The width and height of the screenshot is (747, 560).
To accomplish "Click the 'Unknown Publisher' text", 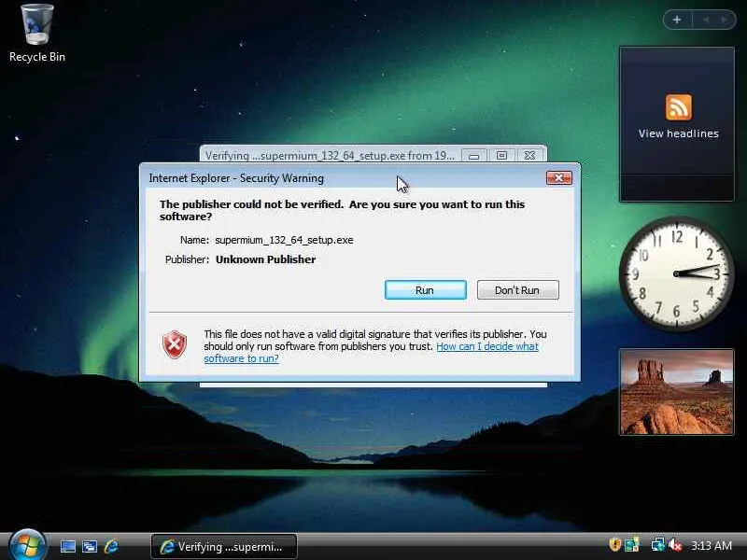I will click(265, 259).
